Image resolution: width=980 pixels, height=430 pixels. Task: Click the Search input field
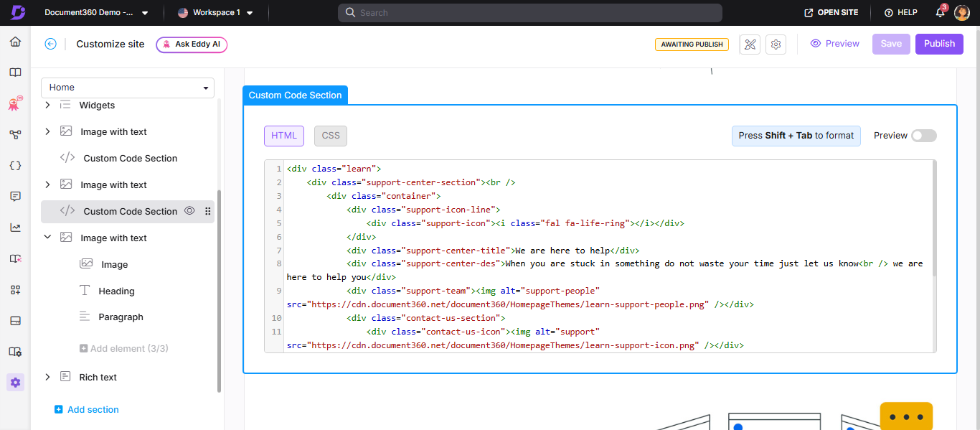(530, 13)
